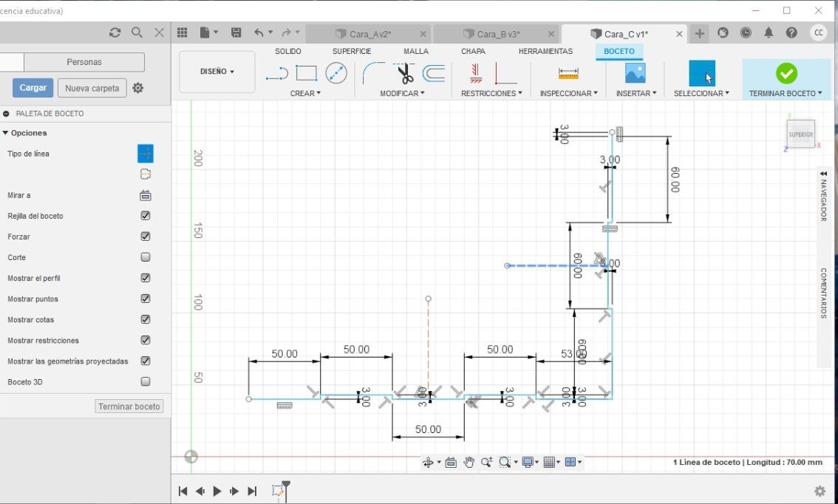Switch to the HERRAMIENTAS tab

pyautogui.click(x=545, y=51)
